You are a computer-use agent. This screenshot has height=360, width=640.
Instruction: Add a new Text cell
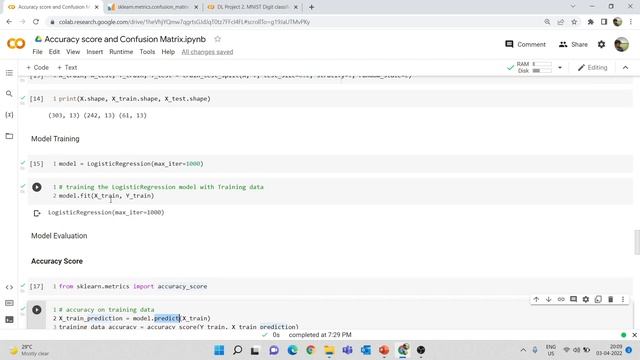pyautogui.click(x=67, y=67)
